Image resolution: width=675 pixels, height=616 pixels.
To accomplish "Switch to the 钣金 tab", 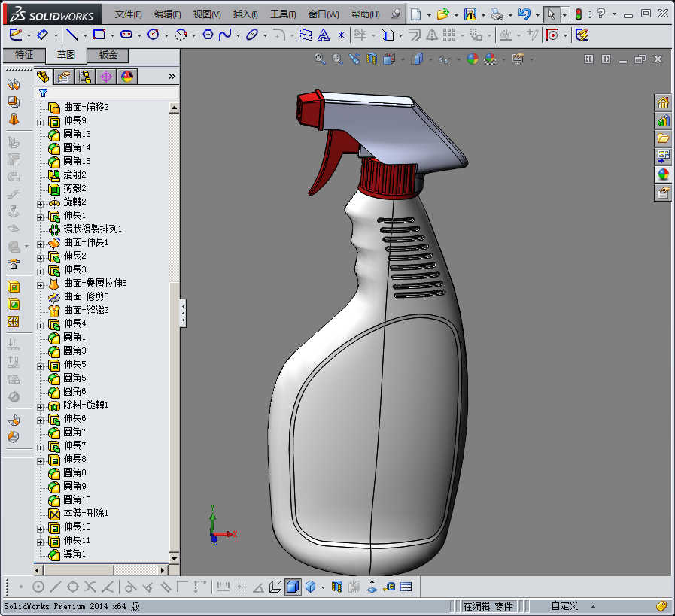I will click(x=108, y=55).
